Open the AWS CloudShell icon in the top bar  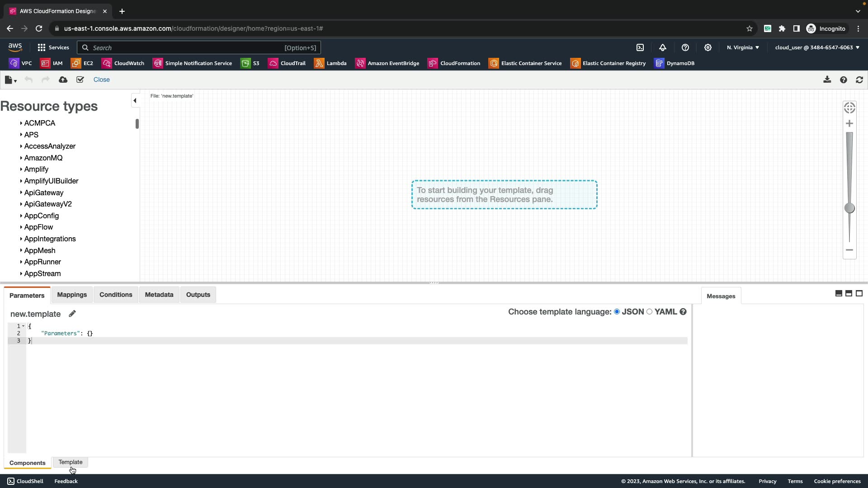click(640, 47)
